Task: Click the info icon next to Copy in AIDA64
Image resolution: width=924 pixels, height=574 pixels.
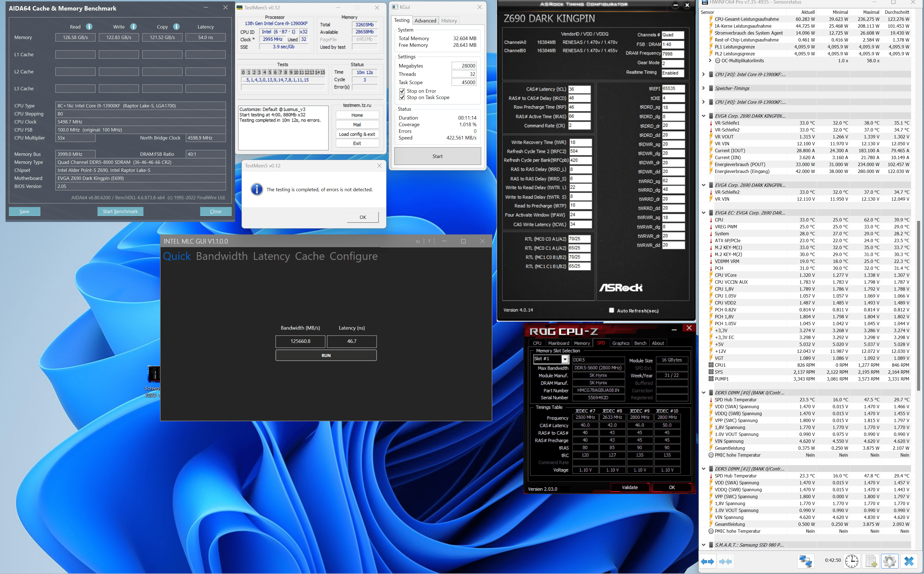Action: tap(176, 27)
